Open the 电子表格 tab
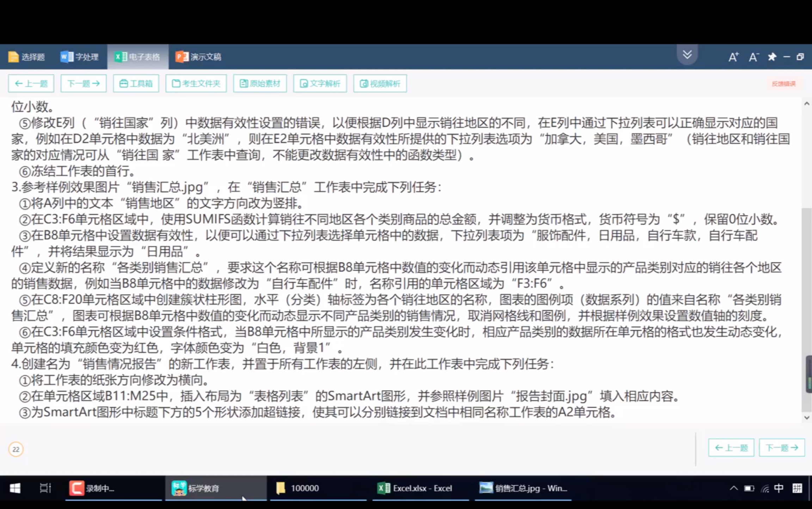 (x=137, y=57)
